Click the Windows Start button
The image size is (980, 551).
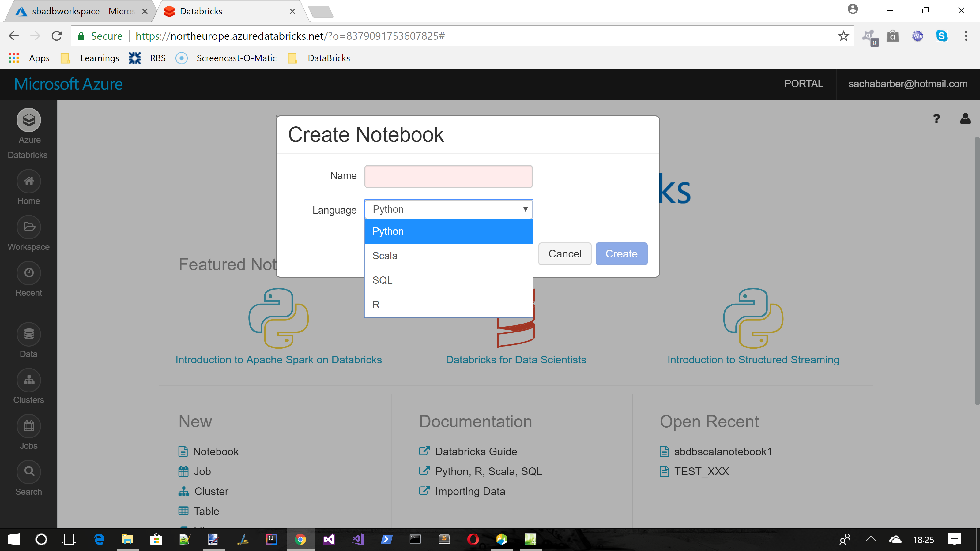(x=14, y=539)
